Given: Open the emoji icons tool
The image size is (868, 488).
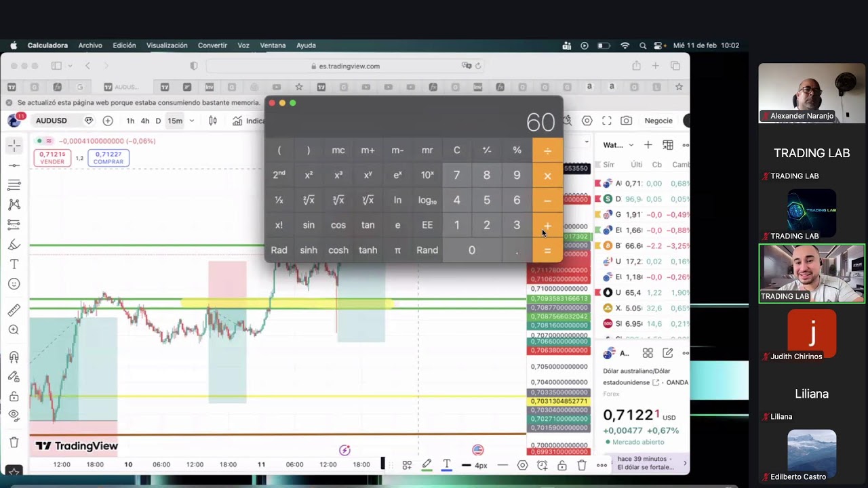Looking at the screenshot, I should click(14, 284).
